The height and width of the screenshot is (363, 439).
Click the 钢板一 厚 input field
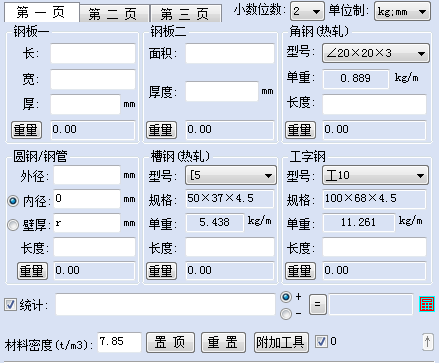point(85,104)
